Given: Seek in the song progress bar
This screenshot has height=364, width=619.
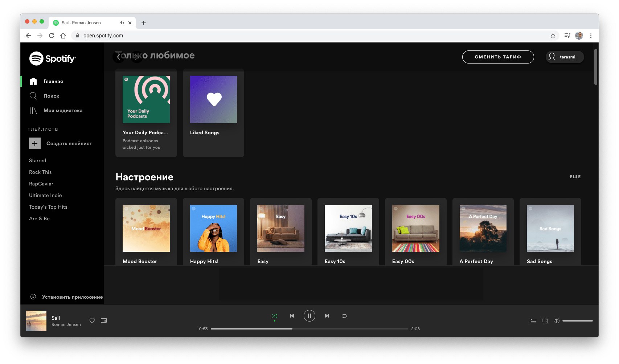Looking at the screenshot, I should tap(309, 329).
